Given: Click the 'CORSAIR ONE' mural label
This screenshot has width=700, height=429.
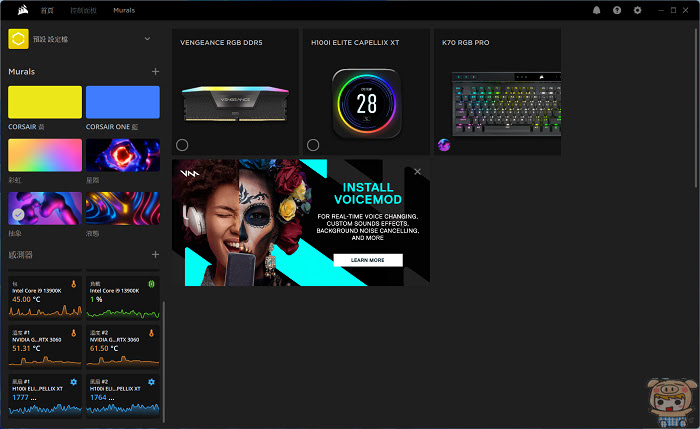Looking at the screenshot, I should point(112,127).
